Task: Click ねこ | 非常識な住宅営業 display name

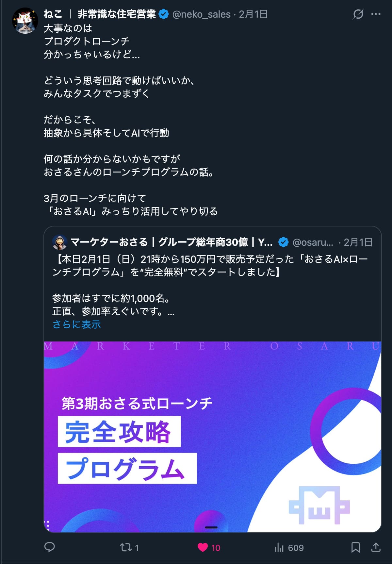Action: pyautogui.click(x=100, y=14)
